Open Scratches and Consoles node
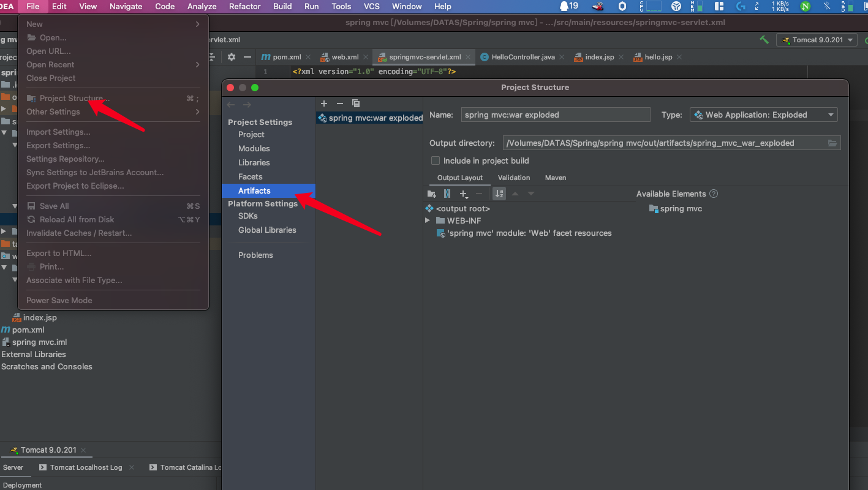 [47, 366]
